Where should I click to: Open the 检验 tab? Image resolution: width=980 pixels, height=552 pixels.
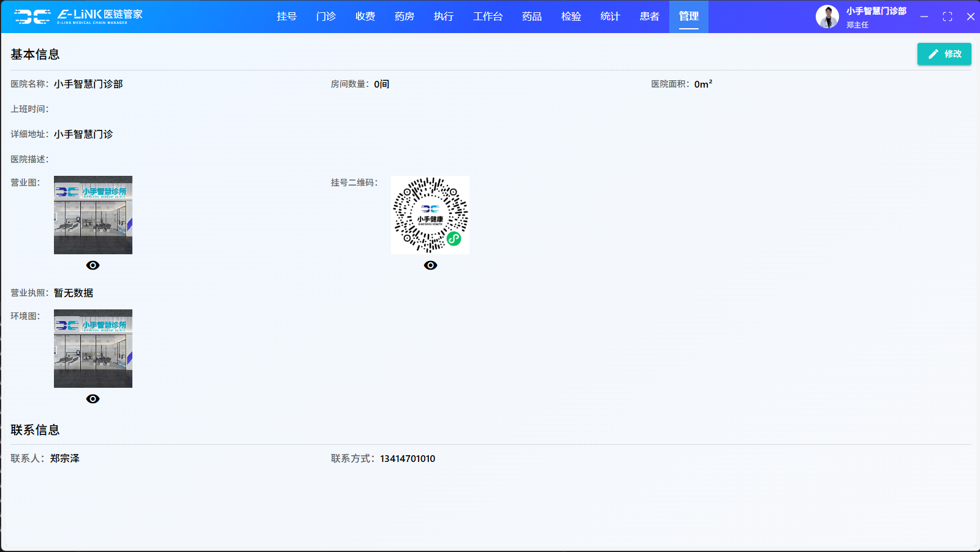point(571,17)
